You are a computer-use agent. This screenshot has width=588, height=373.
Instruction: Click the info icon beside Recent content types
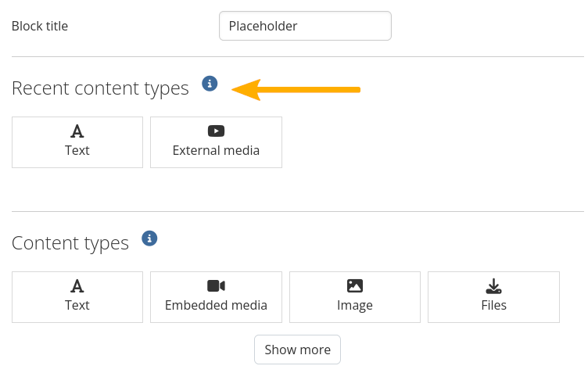[210, 84]
